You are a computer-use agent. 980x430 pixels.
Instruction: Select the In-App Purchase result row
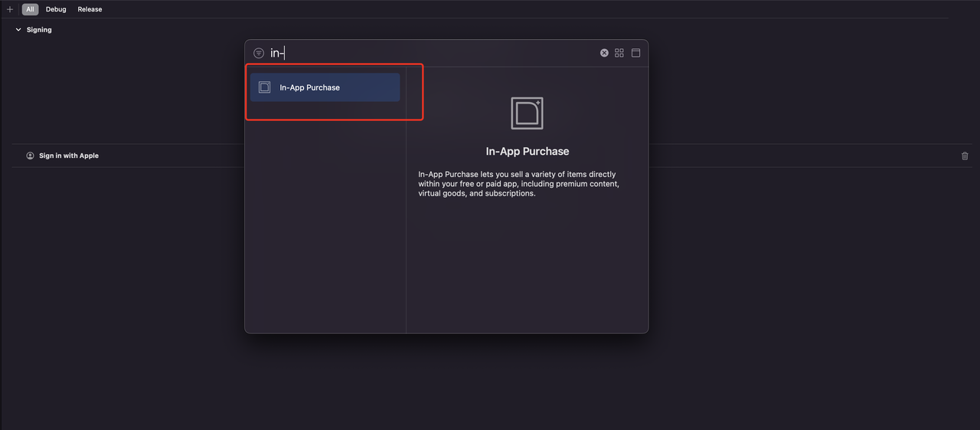pos(325,87)
